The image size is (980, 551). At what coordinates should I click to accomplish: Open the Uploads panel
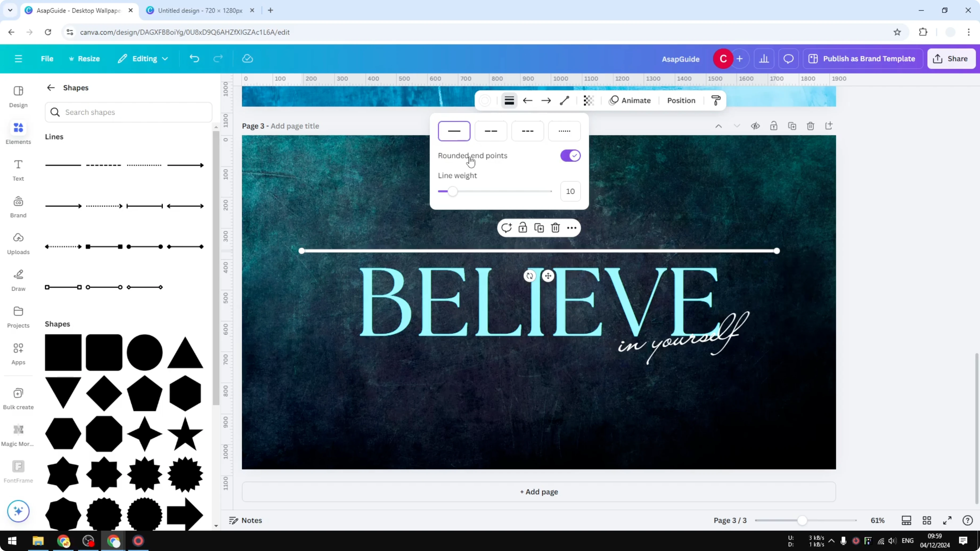[x=18, y=243]
